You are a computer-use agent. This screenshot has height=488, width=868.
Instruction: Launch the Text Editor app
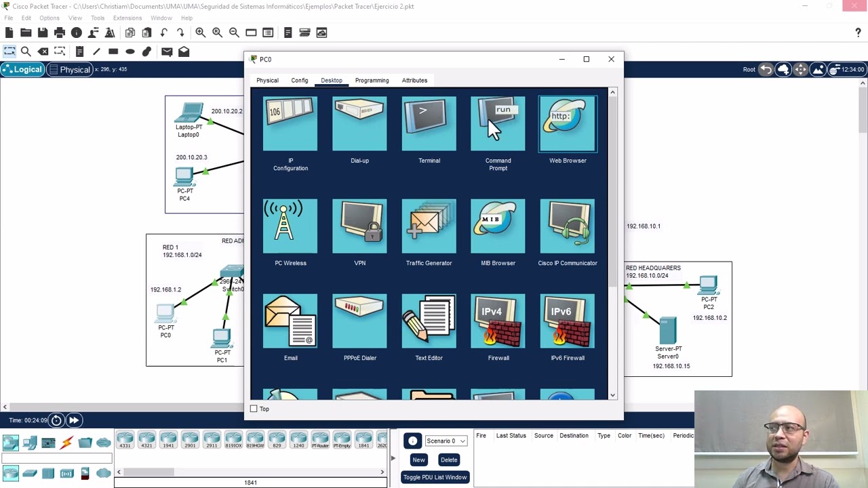click(429, 321)
